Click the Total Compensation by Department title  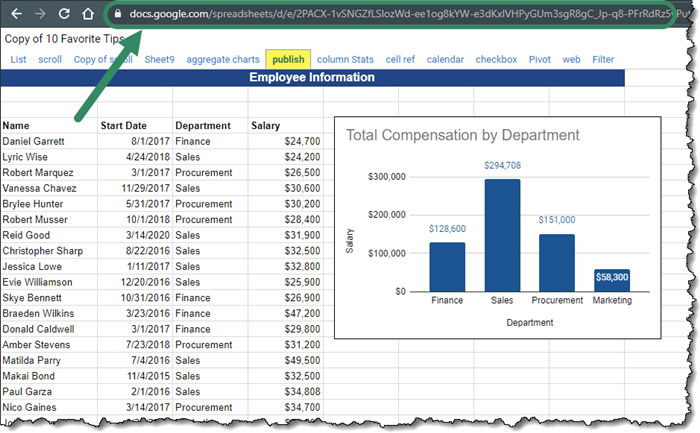462,135
